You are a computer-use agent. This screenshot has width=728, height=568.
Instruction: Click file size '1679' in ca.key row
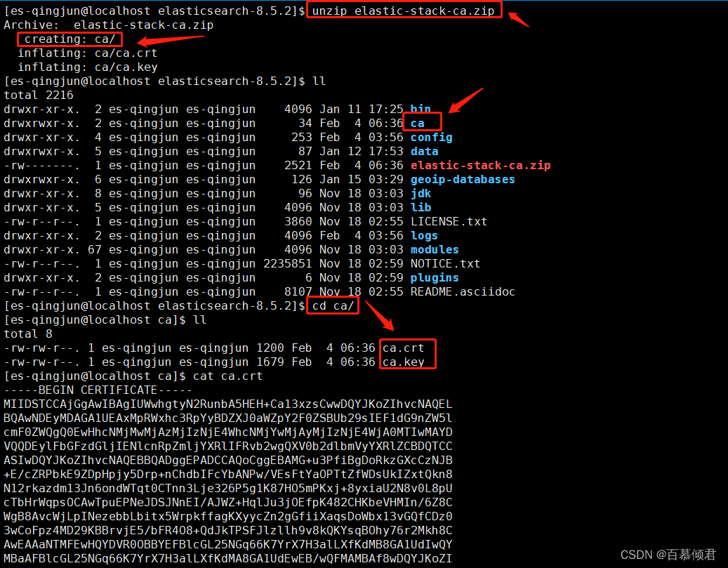coord(270,362)
